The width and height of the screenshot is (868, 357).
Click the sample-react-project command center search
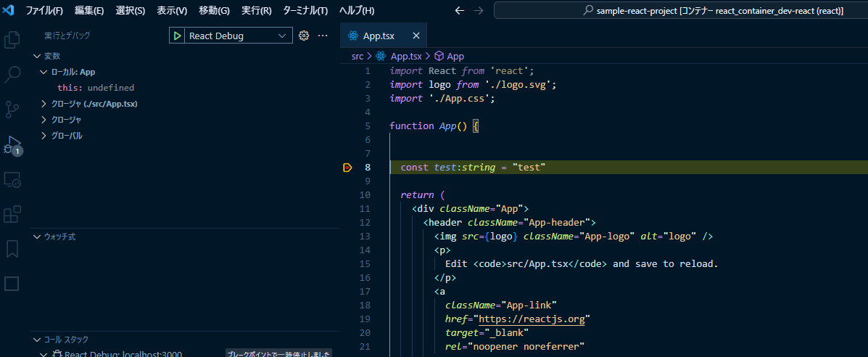(x=680, y=11)
